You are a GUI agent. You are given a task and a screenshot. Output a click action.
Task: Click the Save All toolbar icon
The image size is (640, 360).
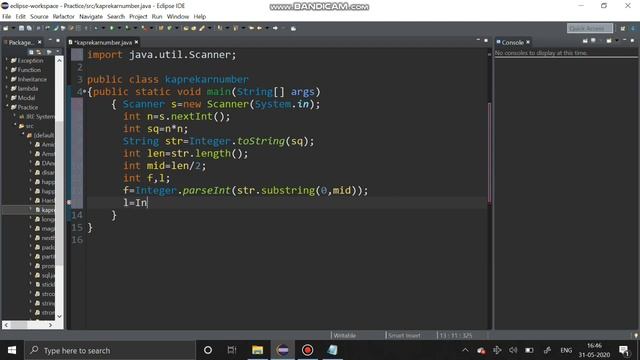pyautogui.click(x=29, y=28)
